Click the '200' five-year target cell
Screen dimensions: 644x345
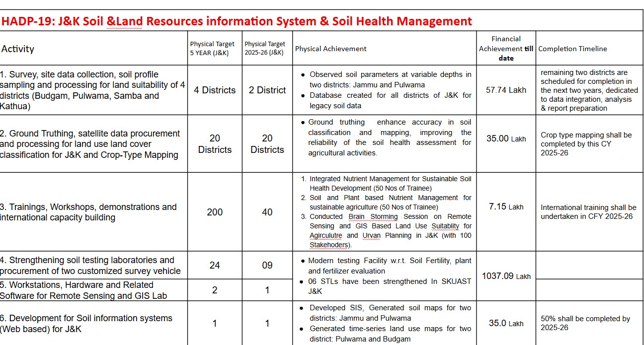(215, 212)
